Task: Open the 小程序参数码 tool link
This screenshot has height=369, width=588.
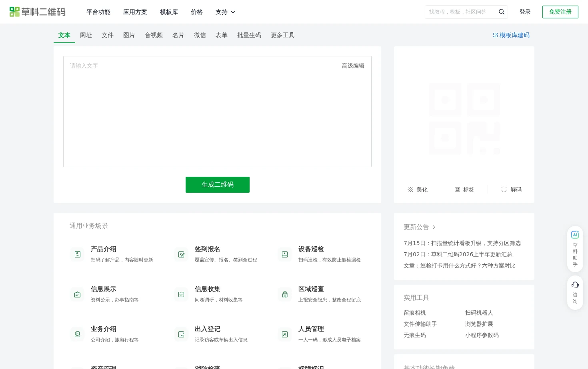Action: tap(482, 335)
